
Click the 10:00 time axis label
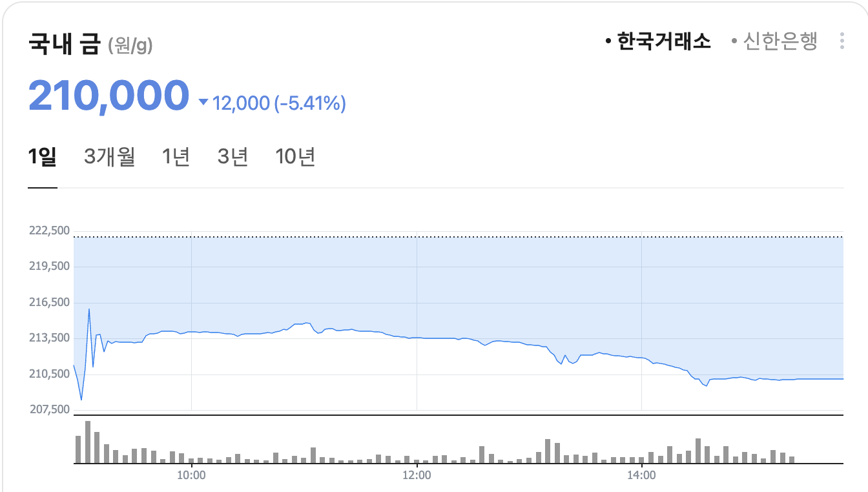191,476
